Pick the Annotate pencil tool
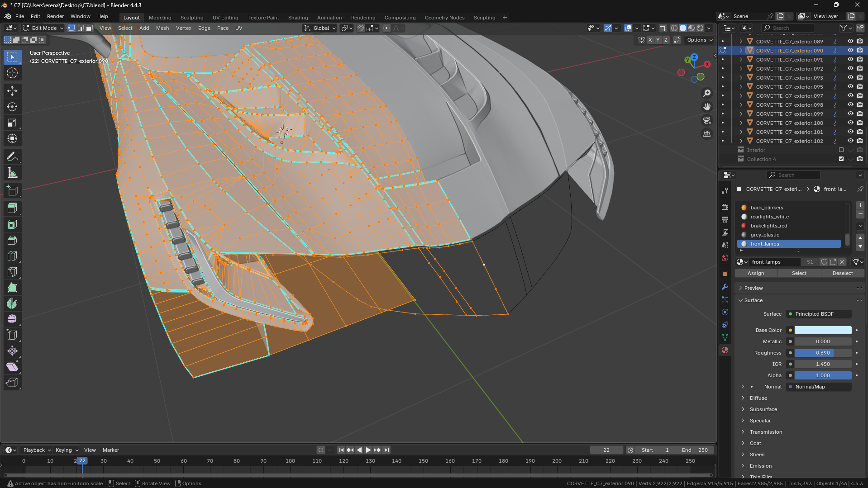 pyautogui.click(x=12, y=157)
